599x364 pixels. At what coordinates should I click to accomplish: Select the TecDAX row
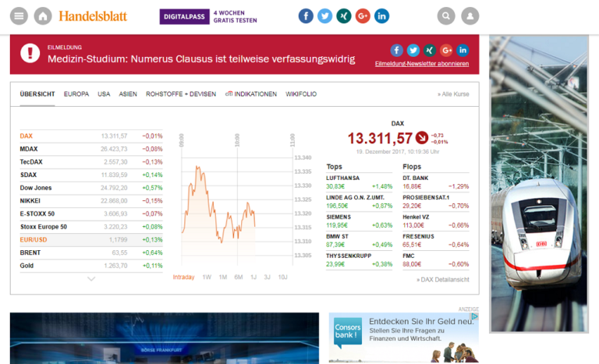coord(91,162)
